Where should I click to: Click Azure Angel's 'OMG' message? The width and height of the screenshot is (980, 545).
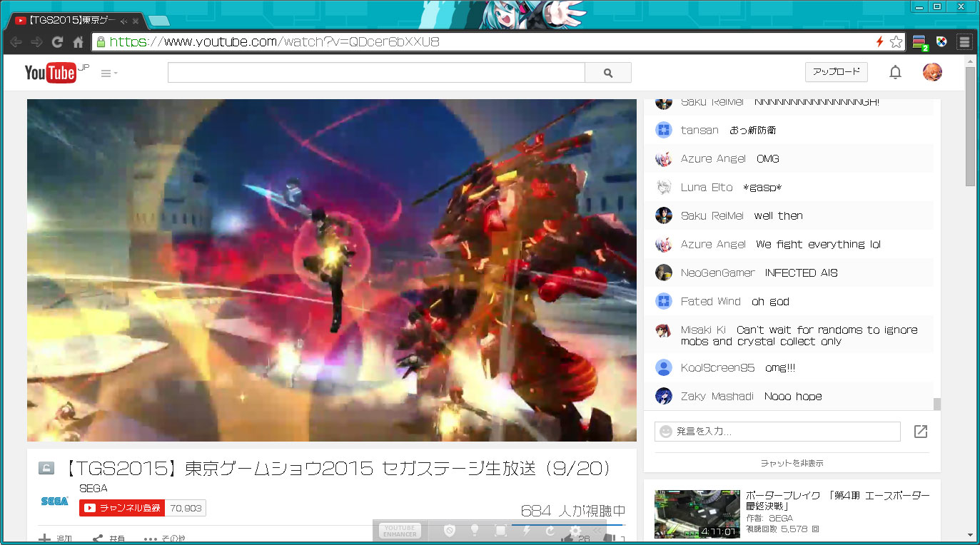click(768, 158)
